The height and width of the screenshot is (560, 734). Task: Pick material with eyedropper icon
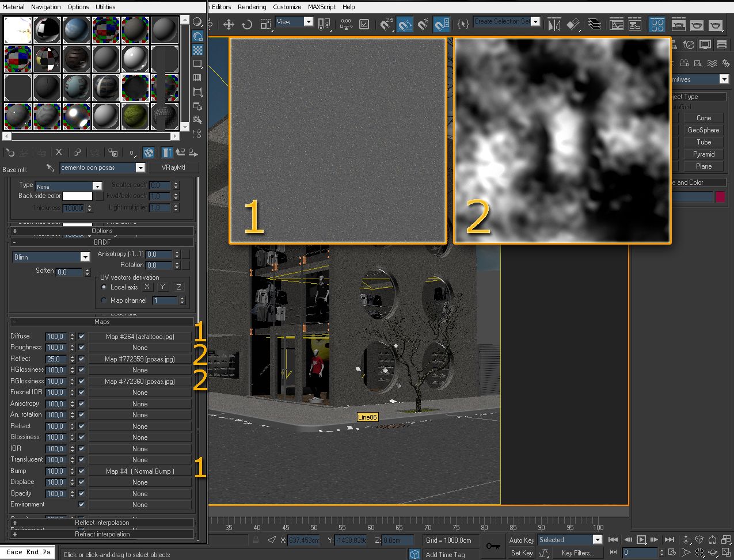click(51, 167)
